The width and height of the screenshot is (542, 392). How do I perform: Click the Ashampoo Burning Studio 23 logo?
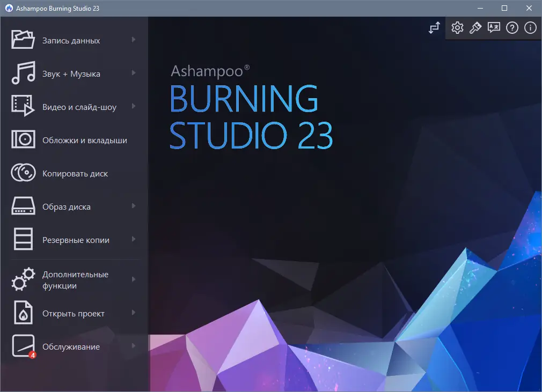point(251,107)
